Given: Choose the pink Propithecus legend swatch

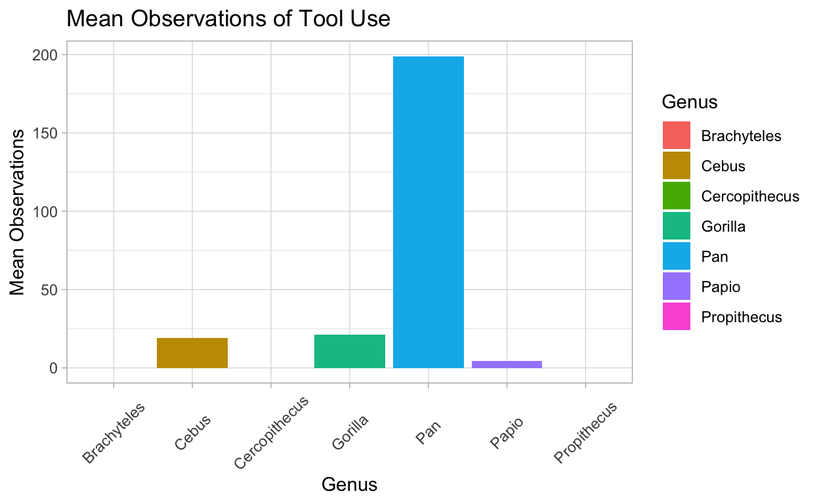Looking at the screenshot, I should click(x=677, y=317).
